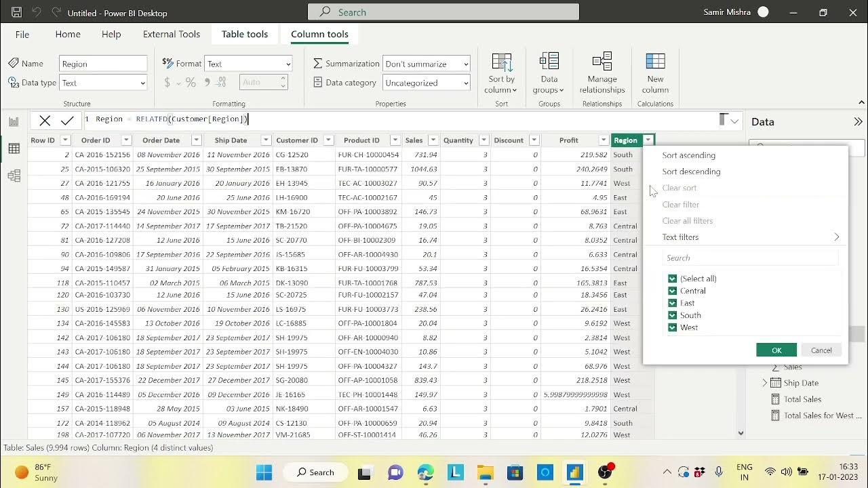Open Chat app in taskbar
The width and height of the screenshot is (868, 488).
(x=395, y=472)
